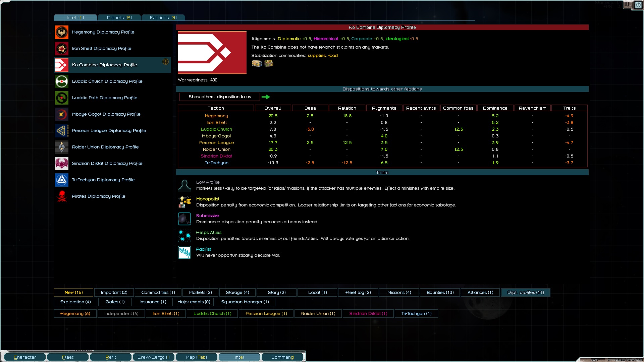Image resolution: width=644 pixels, height=362 pixels.
Task: Click Hegemony row in dispositions table
Action: [382, 116]
